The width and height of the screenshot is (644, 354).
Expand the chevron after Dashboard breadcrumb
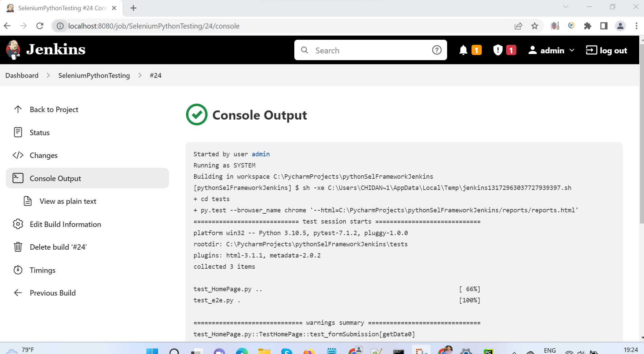tap(49, 75)
